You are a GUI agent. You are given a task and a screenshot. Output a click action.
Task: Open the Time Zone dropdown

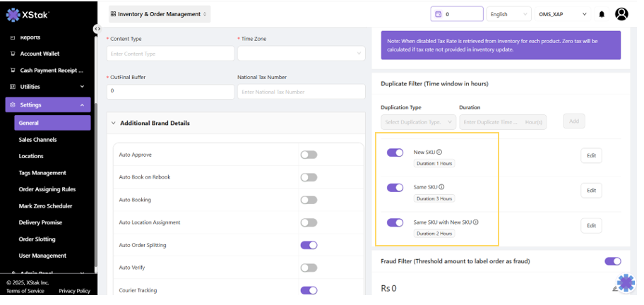point(301,54)
